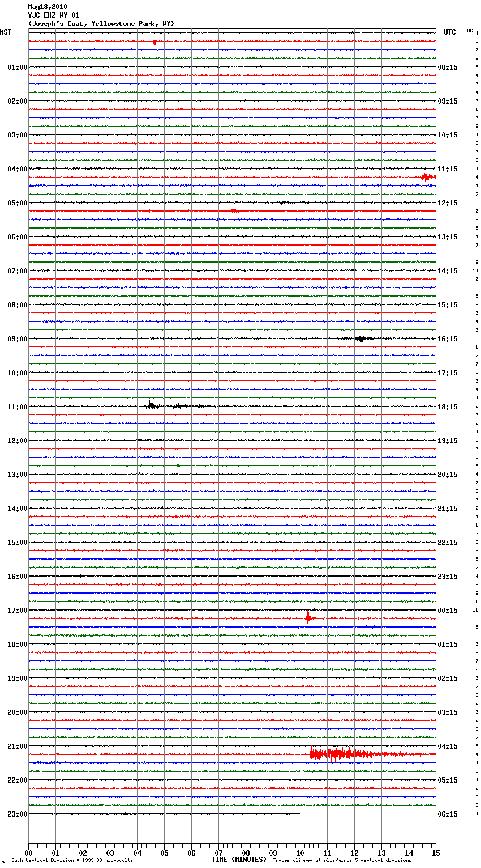Image resolution: width=481 pixels, height=868 pixels.
Task: Click the red burst ending the trace after 04:00
Action: pos(427,177)
